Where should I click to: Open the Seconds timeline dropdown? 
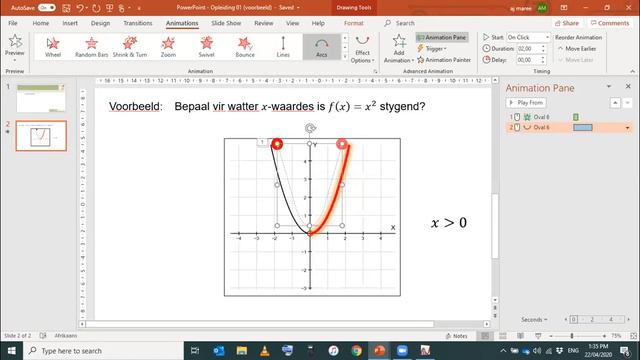click(x=534, y=320)
